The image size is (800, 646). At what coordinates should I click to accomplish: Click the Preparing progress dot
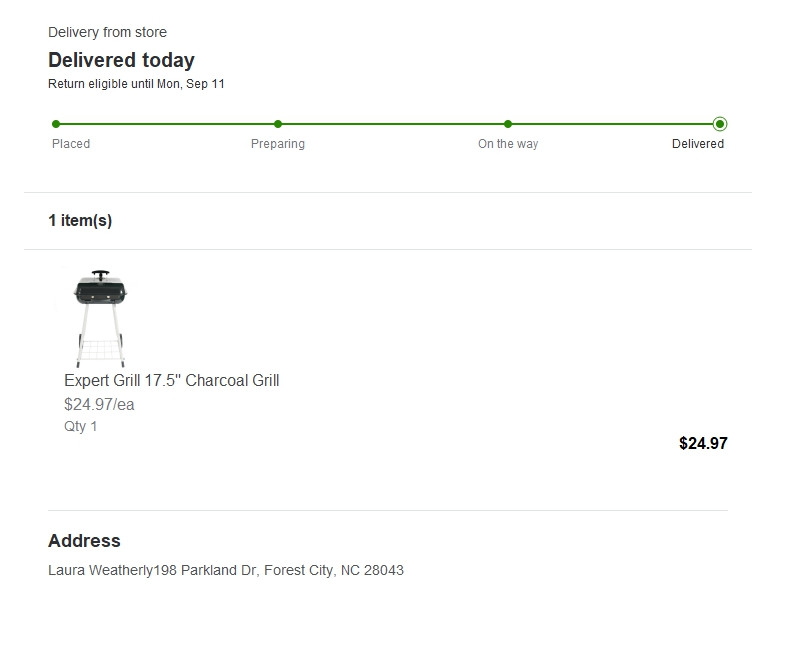click(278, 124)
